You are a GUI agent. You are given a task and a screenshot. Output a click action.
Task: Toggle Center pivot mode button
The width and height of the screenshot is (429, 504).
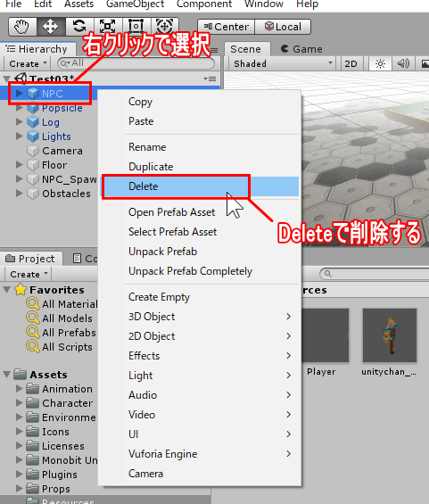227,27
